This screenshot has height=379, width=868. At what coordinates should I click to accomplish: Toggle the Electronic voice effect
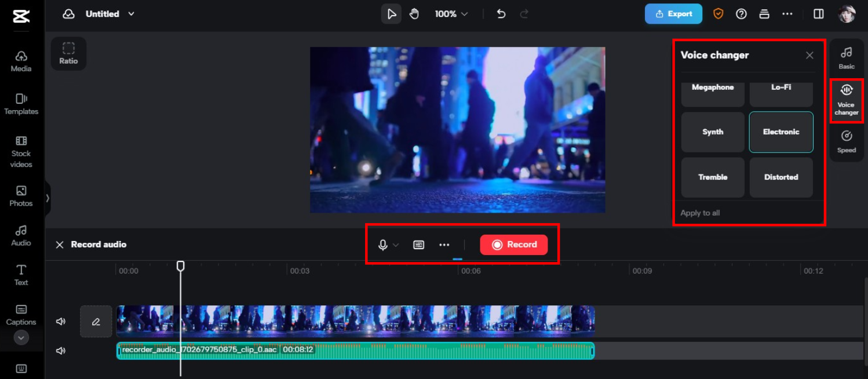(781, 132)
